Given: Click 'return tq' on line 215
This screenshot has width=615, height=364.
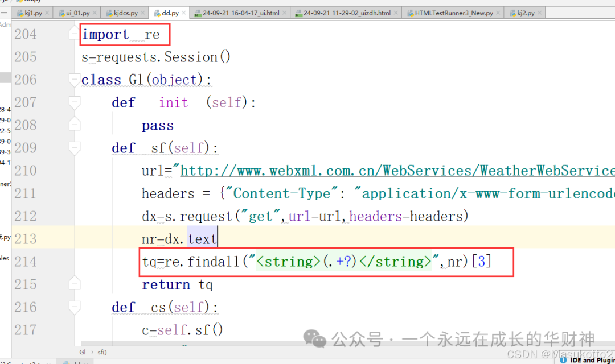Looking at the screenshot, I should (x=177, y=285).
